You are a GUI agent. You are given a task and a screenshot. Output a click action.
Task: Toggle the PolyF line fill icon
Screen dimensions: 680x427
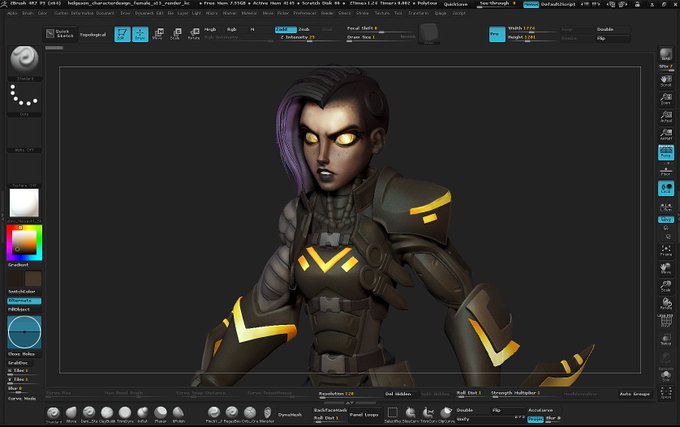click(666, 321)
